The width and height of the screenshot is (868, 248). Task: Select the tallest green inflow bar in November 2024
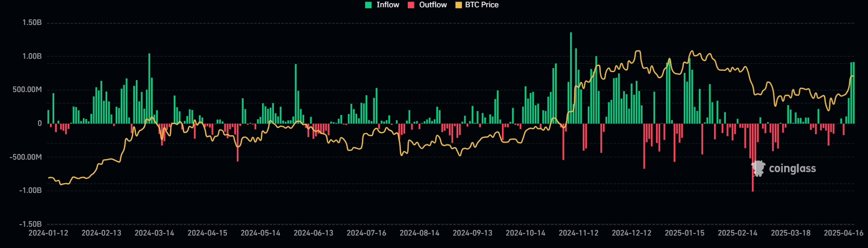(x=571, y=78)
